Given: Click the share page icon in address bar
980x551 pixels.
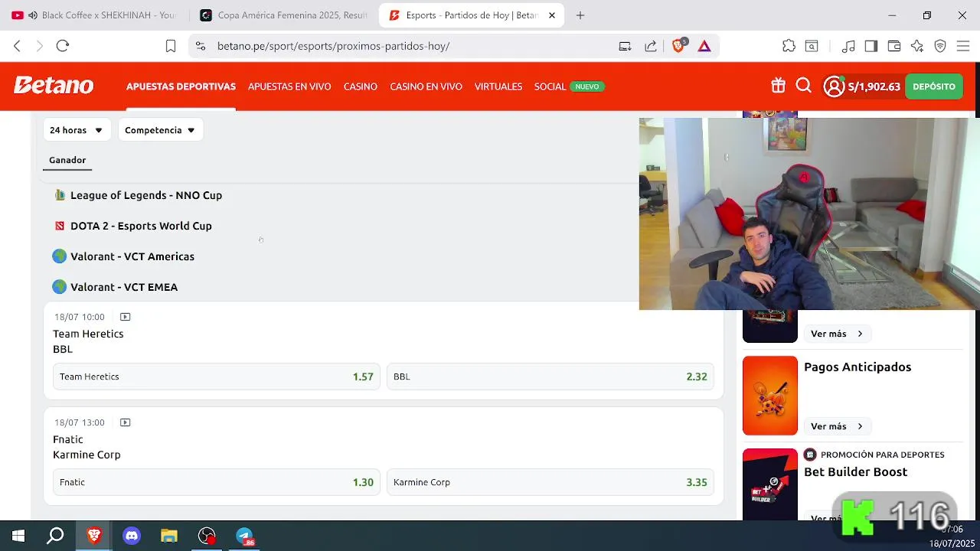Looking at the screenshot, I should click(651, 46).
